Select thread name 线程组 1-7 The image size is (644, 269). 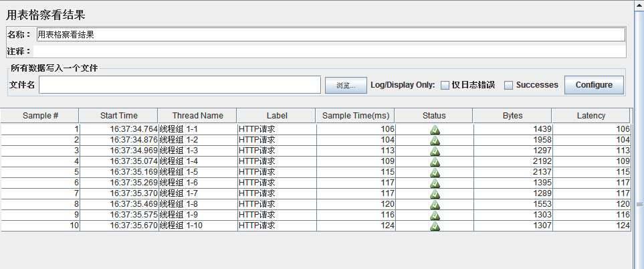[x=179, y=193]
